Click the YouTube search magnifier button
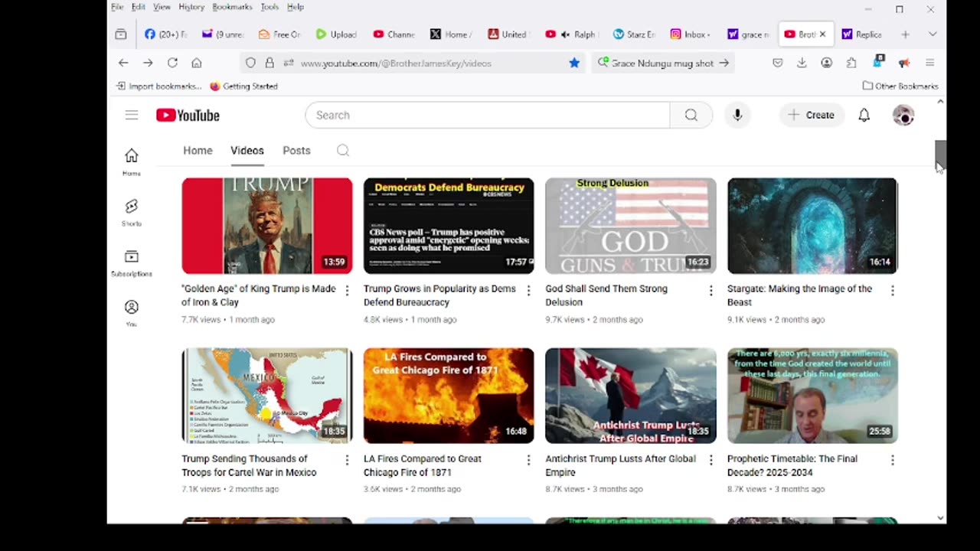This screenshot has width=980, height=551. point(691,115)
